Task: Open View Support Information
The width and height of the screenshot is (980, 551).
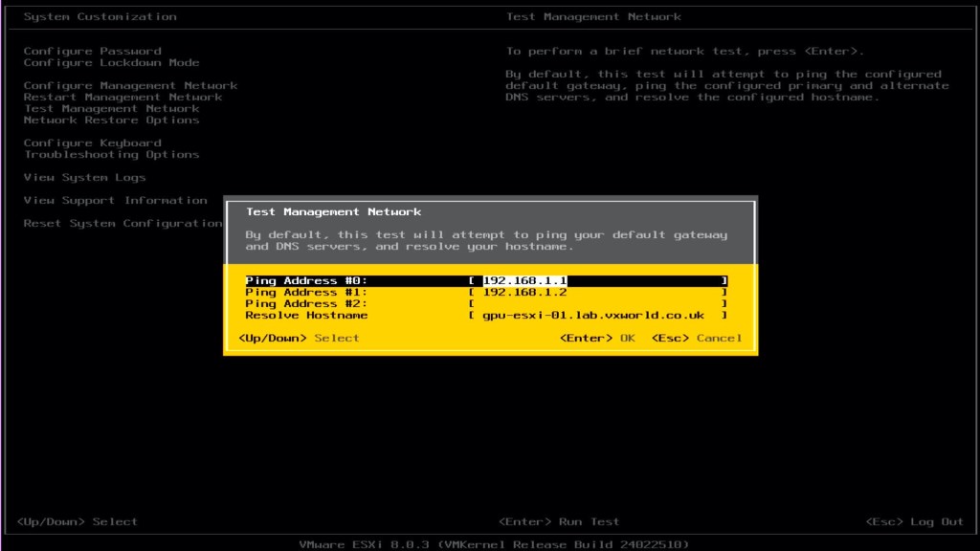Action: [115, 200]
